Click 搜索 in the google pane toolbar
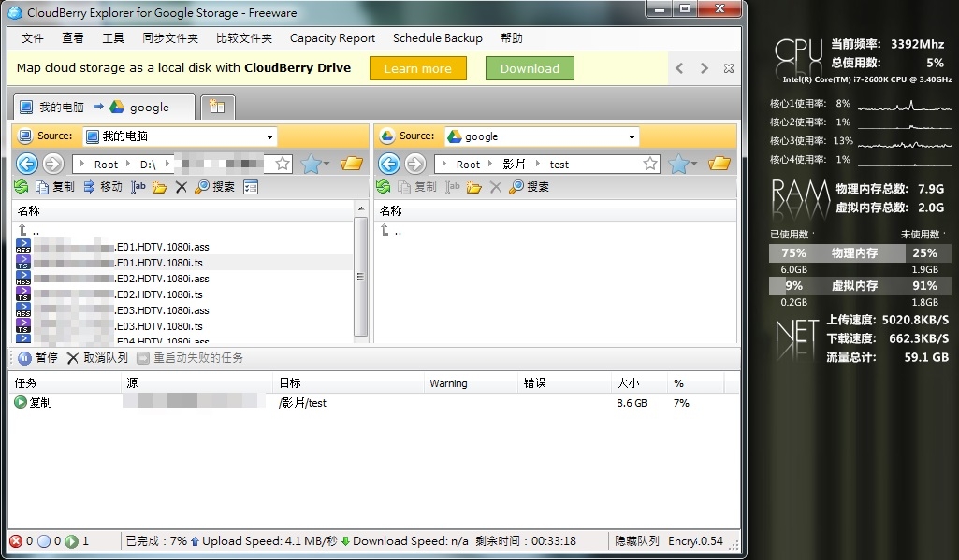 [x=529, y=186]
